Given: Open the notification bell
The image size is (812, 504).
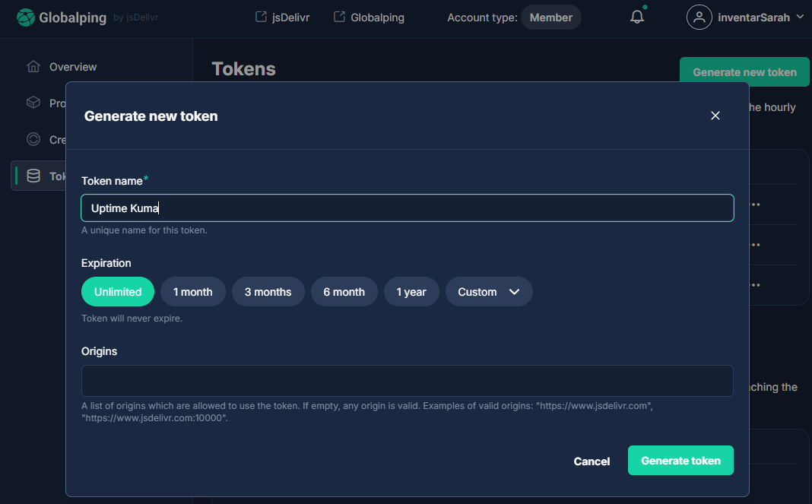Looking at the screenshot, I should (637, 17).
